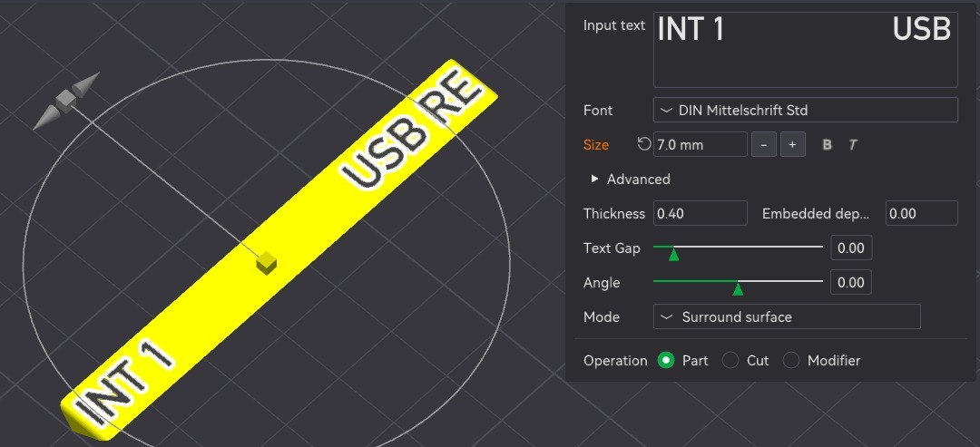Image resolution: width=980 pixels, height=447 pixels.
Task: Click the Thickness value field
Action: click(701, 214)
